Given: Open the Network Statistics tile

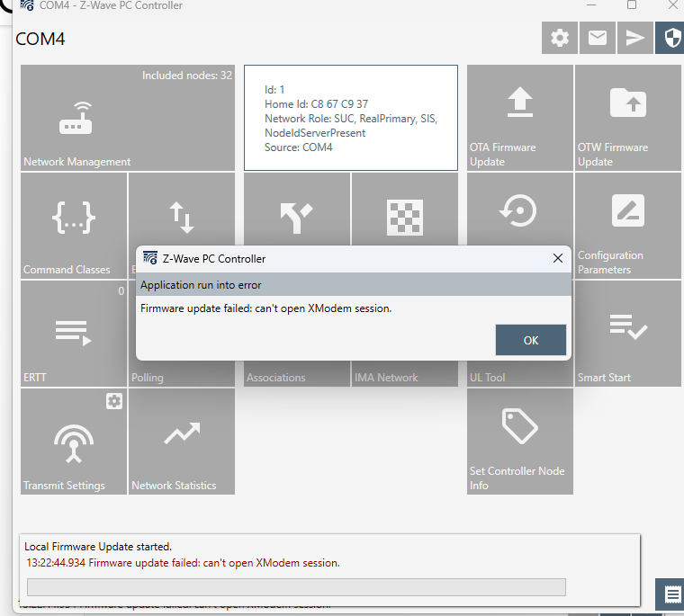Looking at the screenshot, I should pyautogui.click(x=181, y=442).
